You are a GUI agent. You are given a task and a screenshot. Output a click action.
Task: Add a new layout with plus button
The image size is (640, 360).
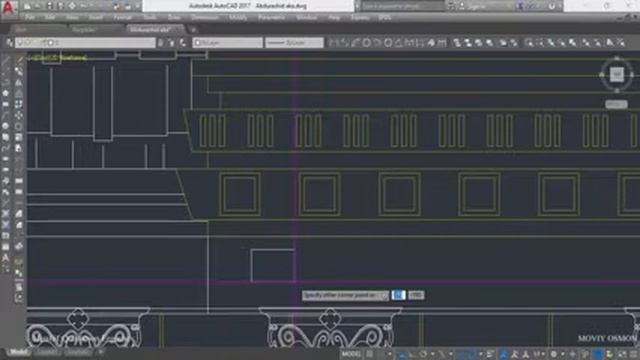(x=101, y=352)
